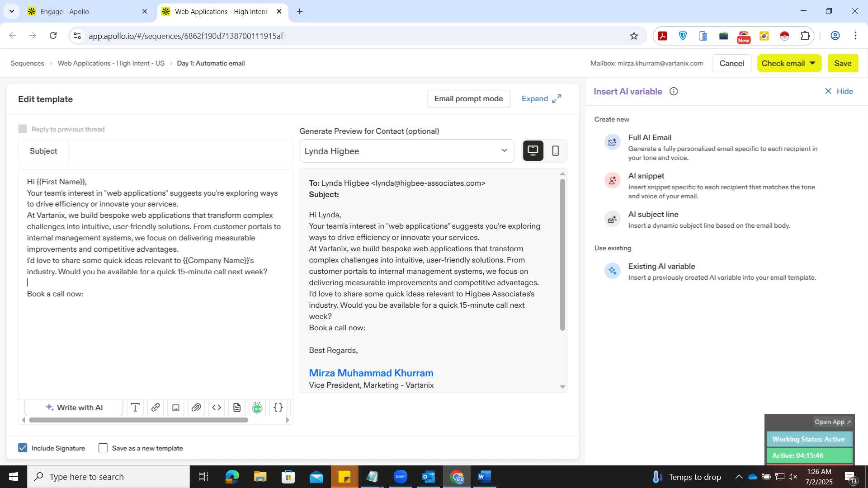Click the 'Book a call now:' line in editor
This screenshot has height=488, width=868.
pos(55,294)
